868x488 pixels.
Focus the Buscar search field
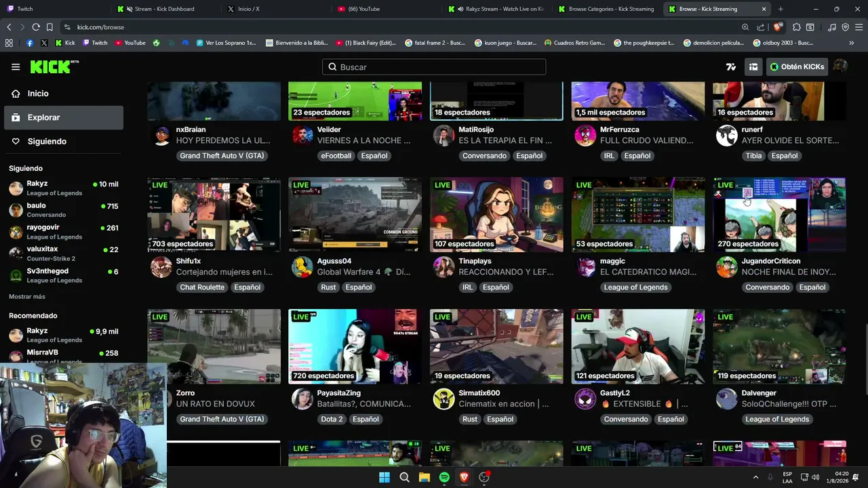(434, 67)
